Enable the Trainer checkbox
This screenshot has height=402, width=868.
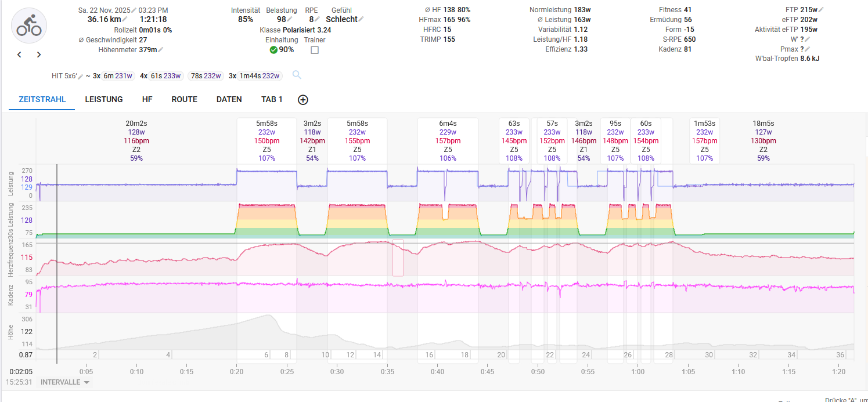(315, 50)
